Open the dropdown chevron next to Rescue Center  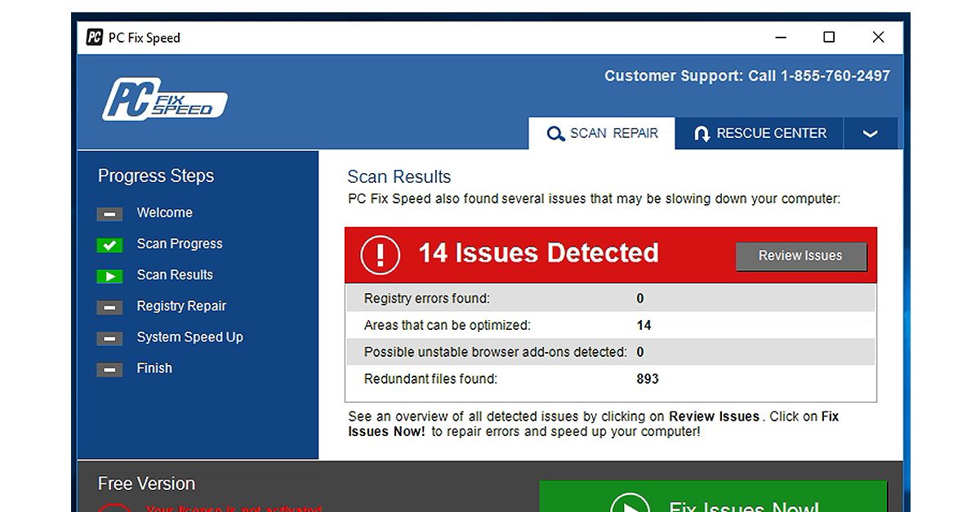click(x=871, y=133)
